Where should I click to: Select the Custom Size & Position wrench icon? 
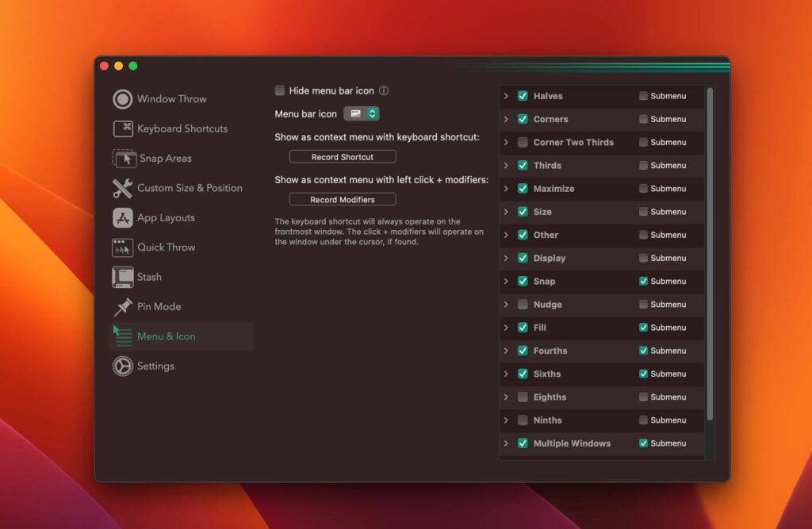point(123,188)
